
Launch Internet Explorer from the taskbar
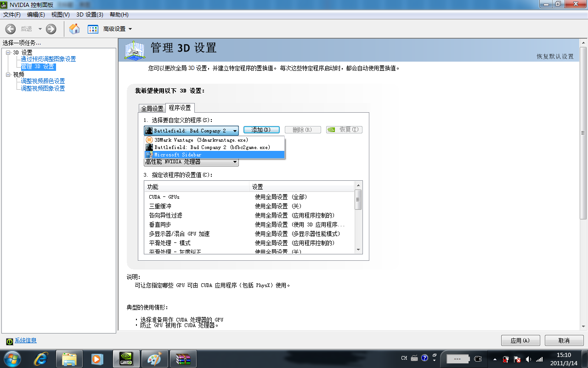41,359
